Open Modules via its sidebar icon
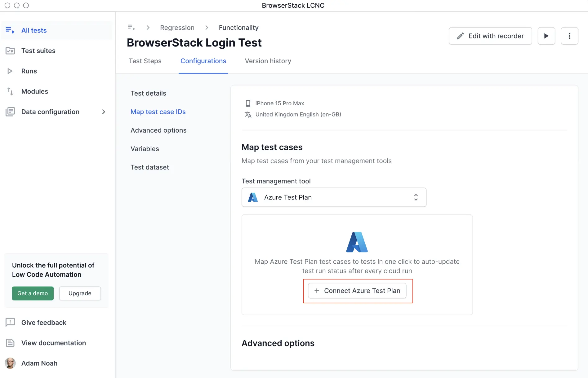The width and height of the screenshot is (588, 378). (10, 91)
